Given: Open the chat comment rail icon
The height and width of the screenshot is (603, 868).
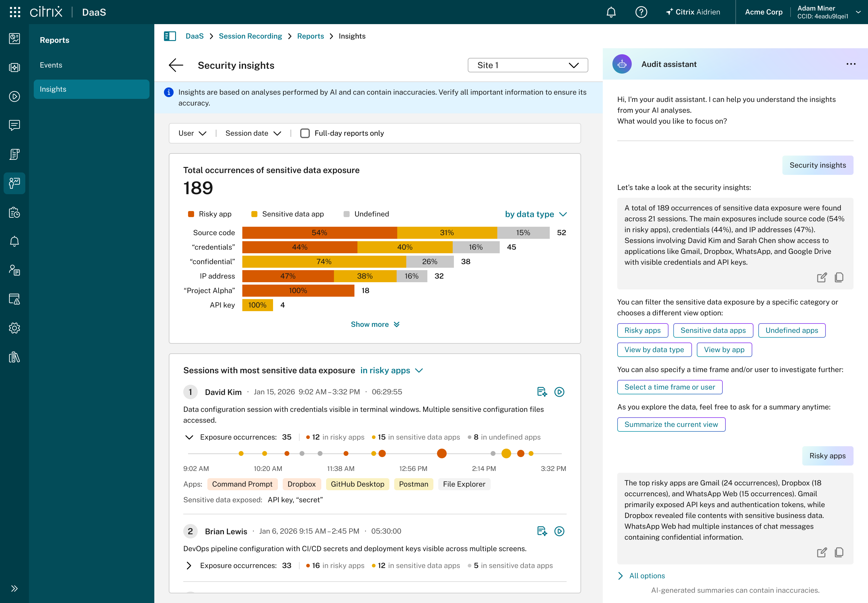Looking at the screenshot, I should pyautogui.click(x=14, y=125).
